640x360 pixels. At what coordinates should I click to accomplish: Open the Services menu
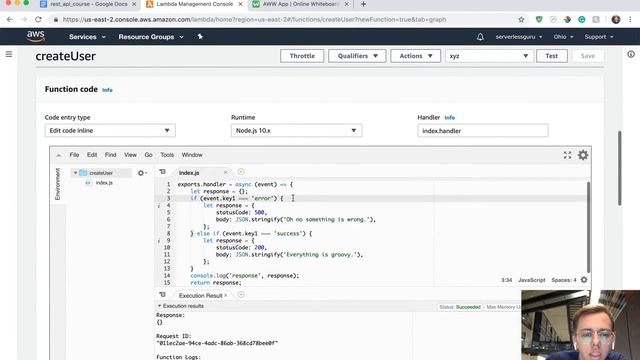pos(87,37)
